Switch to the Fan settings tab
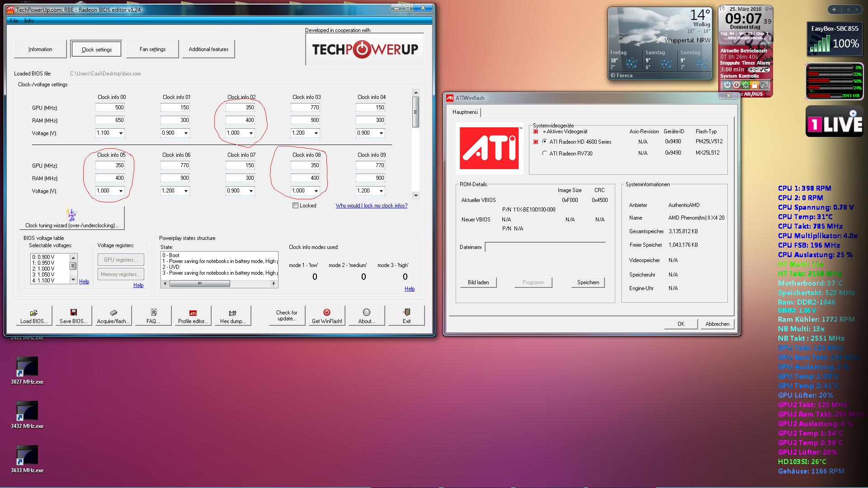This screenshot has height=488, width=868. [x=152, y=49]
